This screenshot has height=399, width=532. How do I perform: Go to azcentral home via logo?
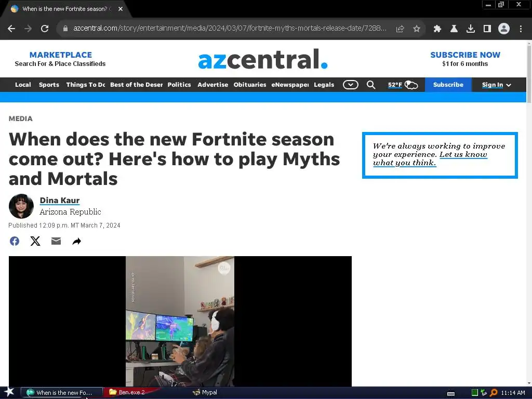click(x=263, y=59)
